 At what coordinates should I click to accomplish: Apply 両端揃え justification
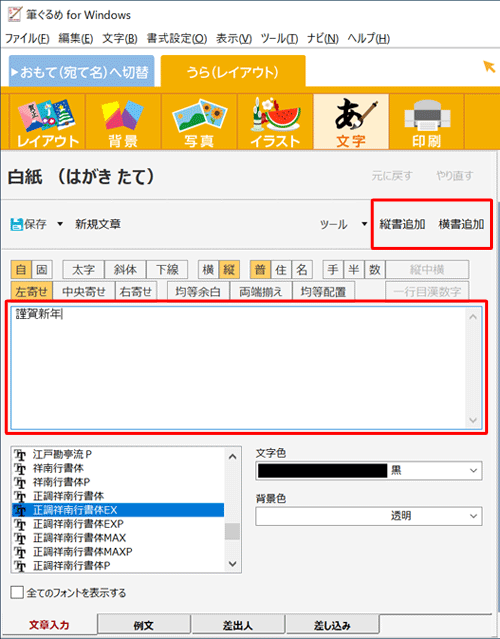click(x=261, y=291)
